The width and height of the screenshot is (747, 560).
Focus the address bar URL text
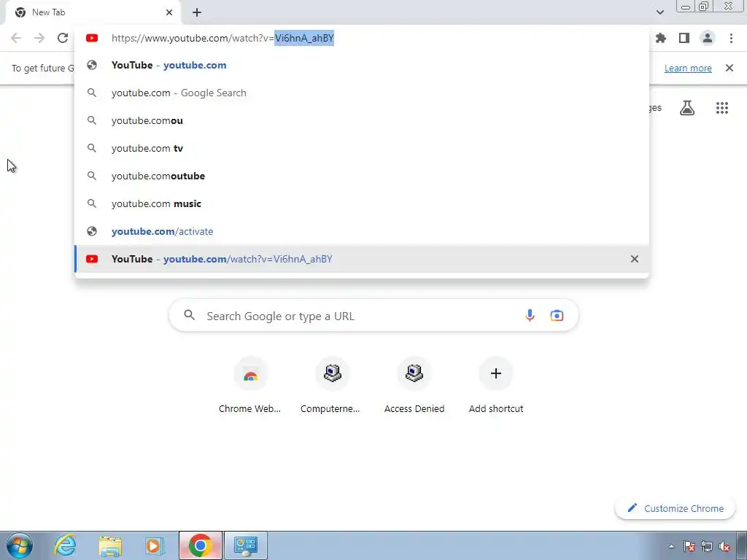(x=222, y=38)
